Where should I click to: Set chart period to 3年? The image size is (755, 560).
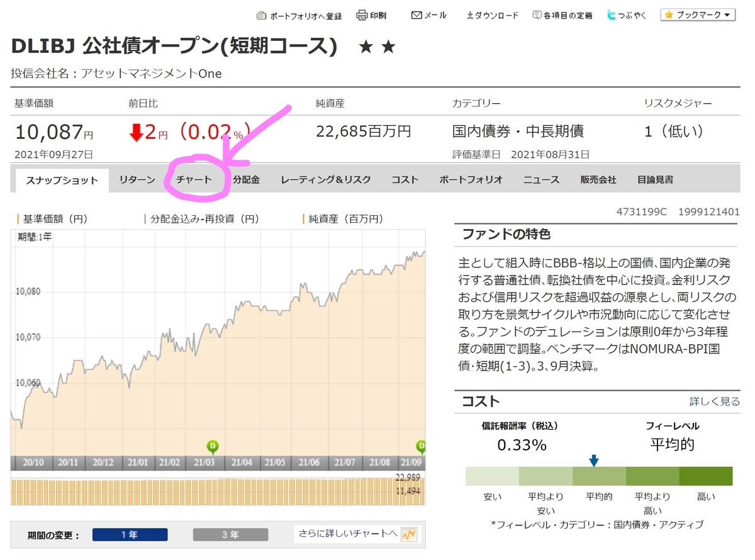click(230, 535)
